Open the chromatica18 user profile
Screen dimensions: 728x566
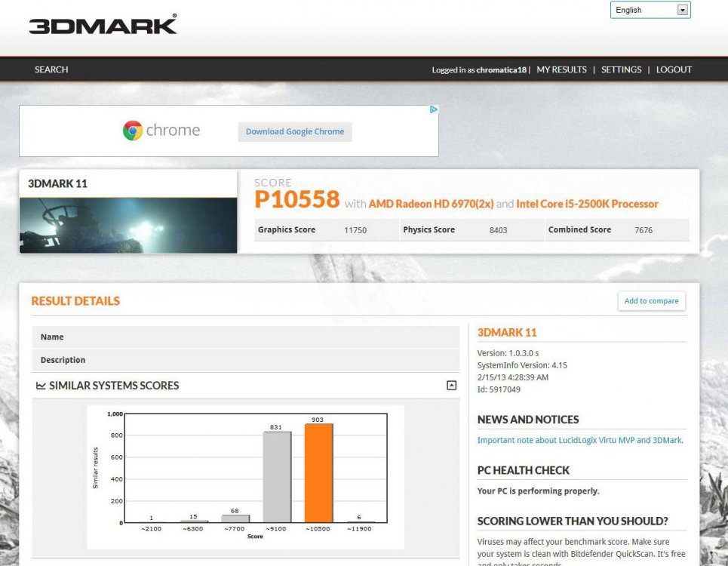coord(501,70)
